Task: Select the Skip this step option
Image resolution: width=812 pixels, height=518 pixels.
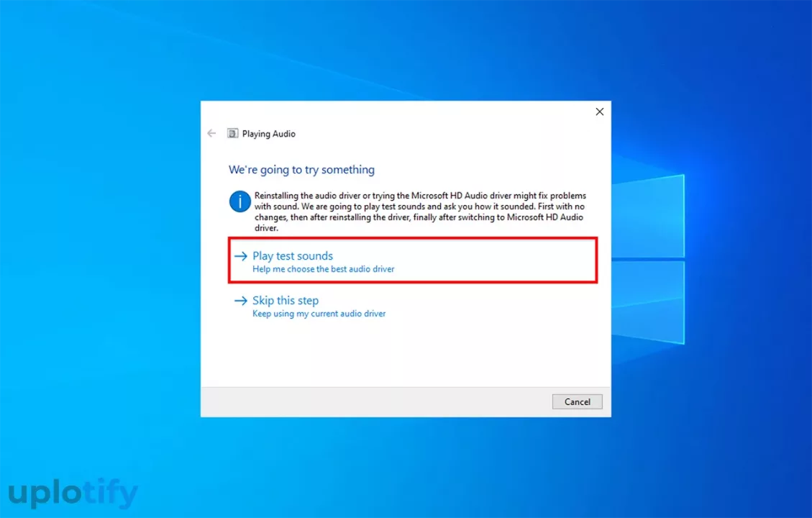Action: 286,301
